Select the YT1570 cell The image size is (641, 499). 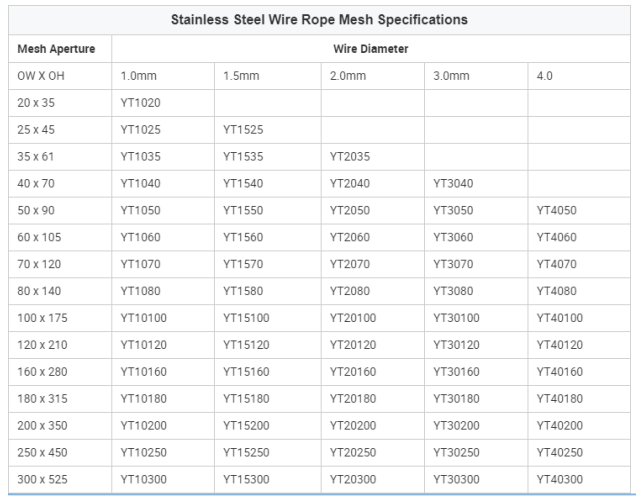tap(268, 264)
